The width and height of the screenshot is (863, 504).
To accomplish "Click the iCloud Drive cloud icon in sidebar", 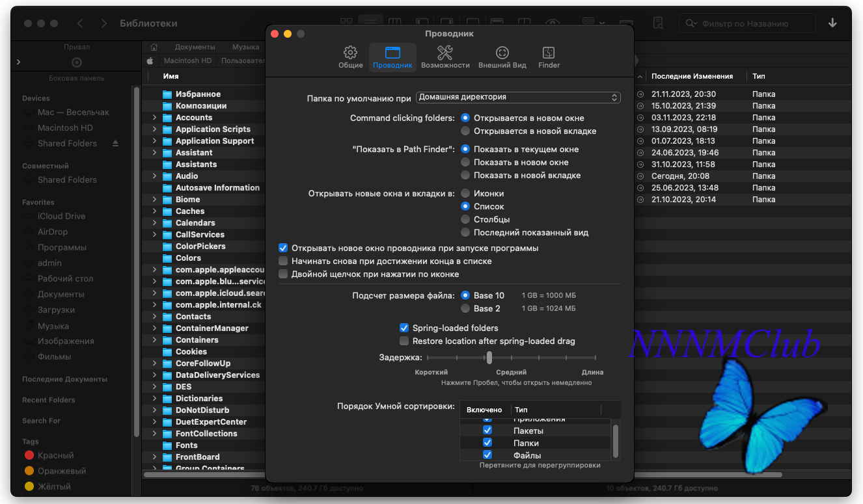I will coord(29,216).
